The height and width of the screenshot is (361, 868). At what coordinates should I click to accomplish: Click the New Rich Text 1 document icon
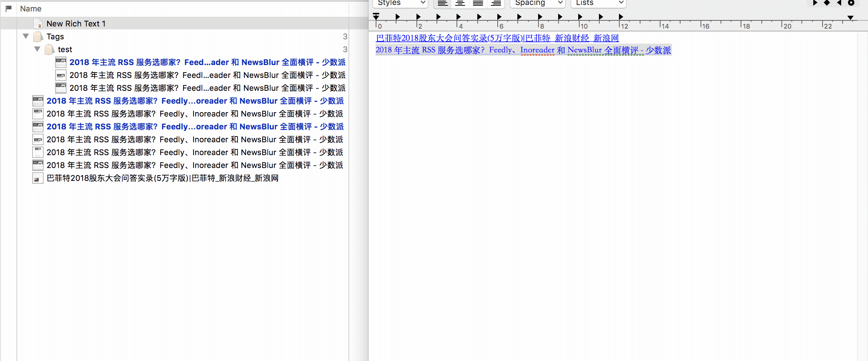(x=38, y=24)
